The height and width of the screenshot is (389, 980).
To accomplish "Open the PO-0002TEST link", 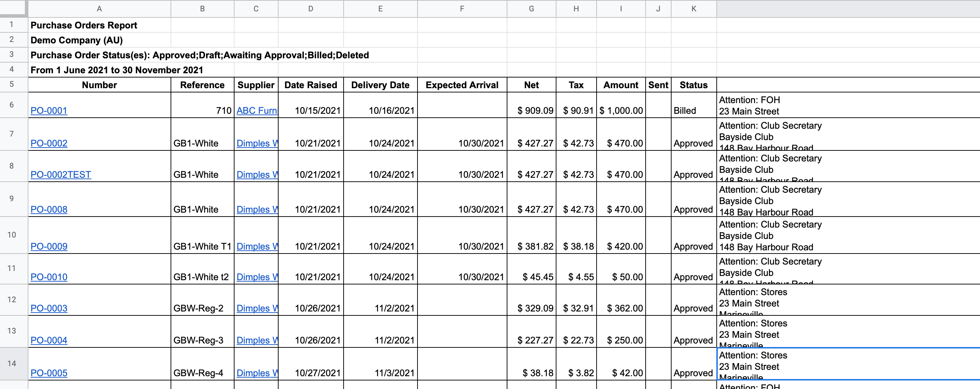I will (x=60, y=175).
